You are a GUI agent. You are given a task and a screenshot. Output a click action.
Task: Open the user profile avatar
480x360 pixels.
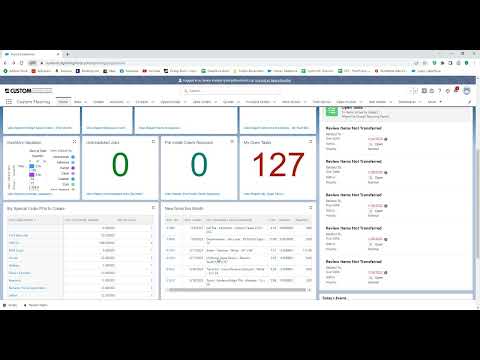467,91
